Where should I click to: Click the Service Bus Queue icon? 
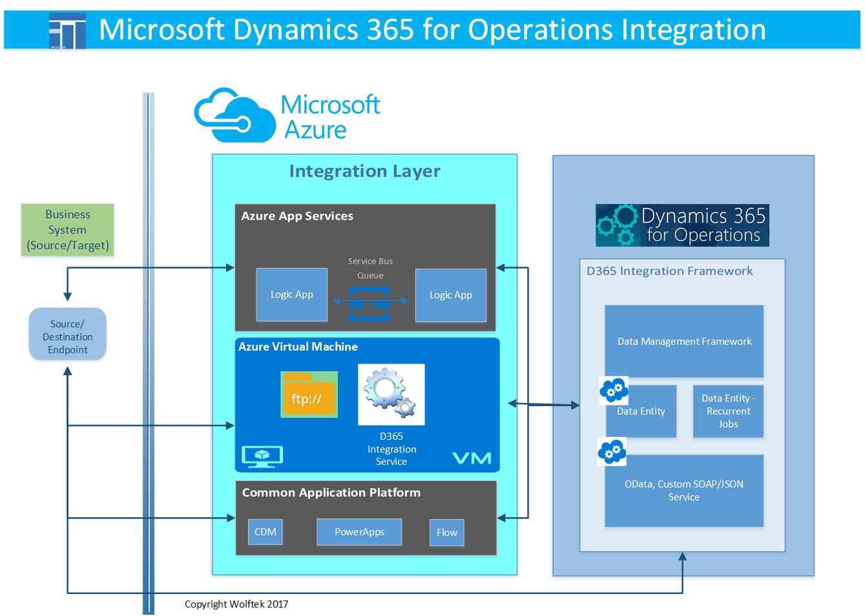coord(370,304)
